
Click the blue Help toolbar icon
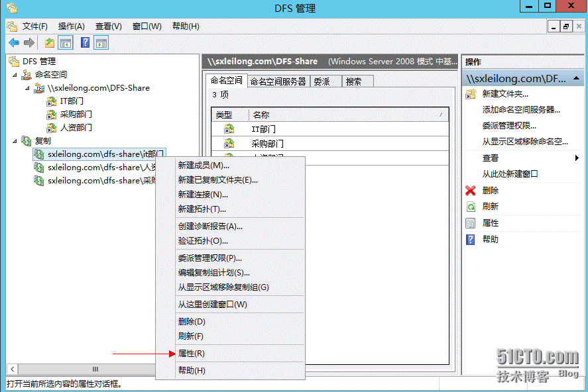point(85,42)
